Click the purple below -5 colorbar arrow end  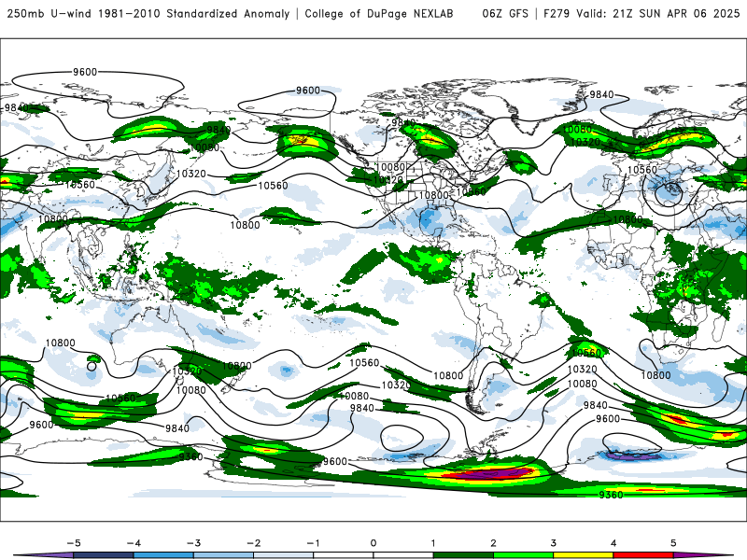pos(45,555)
